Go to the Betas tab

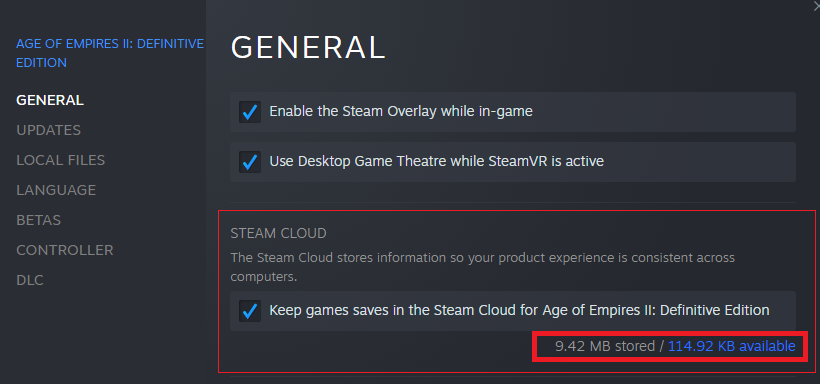(39, 220)
